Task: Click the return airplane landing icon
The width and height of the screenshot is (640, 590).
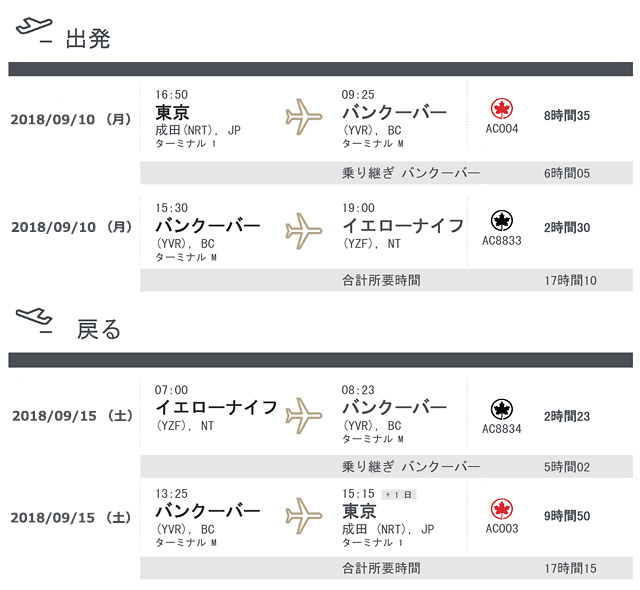Action: 34,321
